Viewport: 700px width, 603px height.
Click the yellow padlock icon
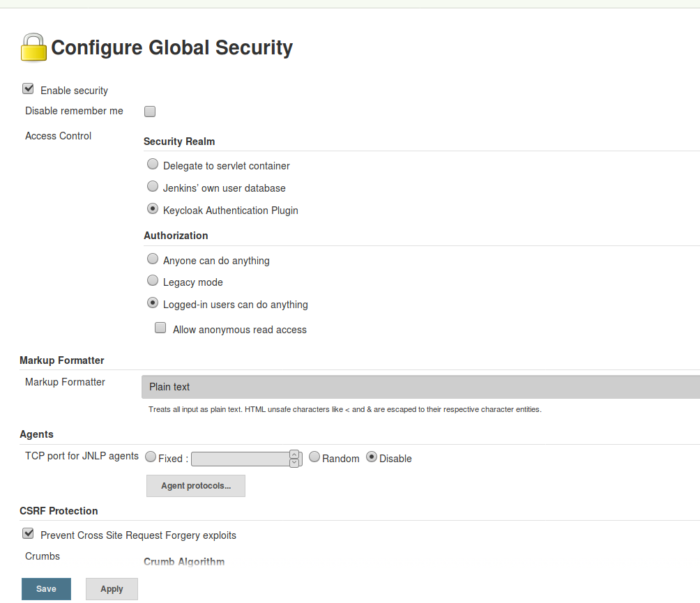[33, 47]
